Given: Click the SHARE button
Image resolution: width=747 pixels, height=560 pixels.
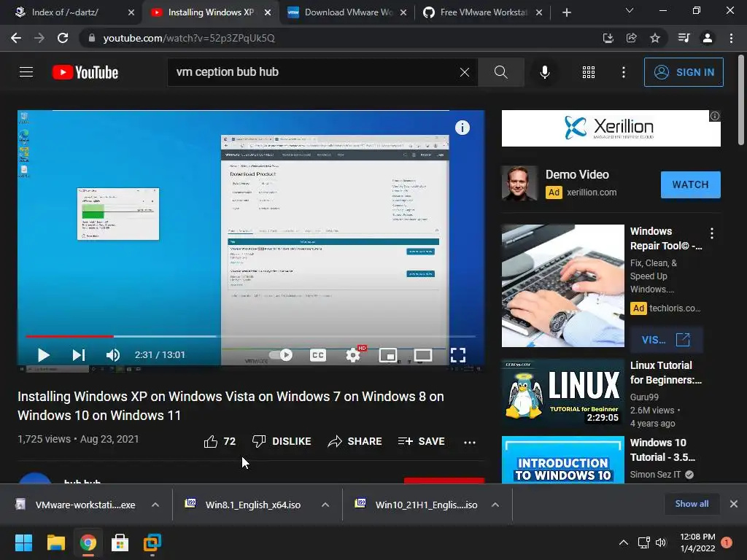Looking at the screenshot, I should [x=355, y=441].
